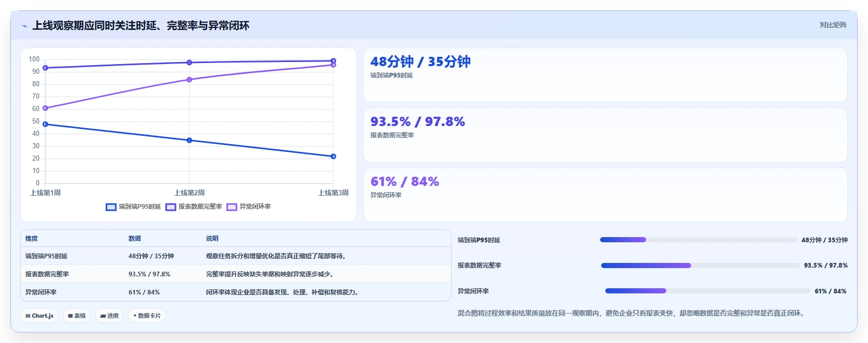Toggle the 异常闭环率 legend swatch

click(x=232, y=207)
